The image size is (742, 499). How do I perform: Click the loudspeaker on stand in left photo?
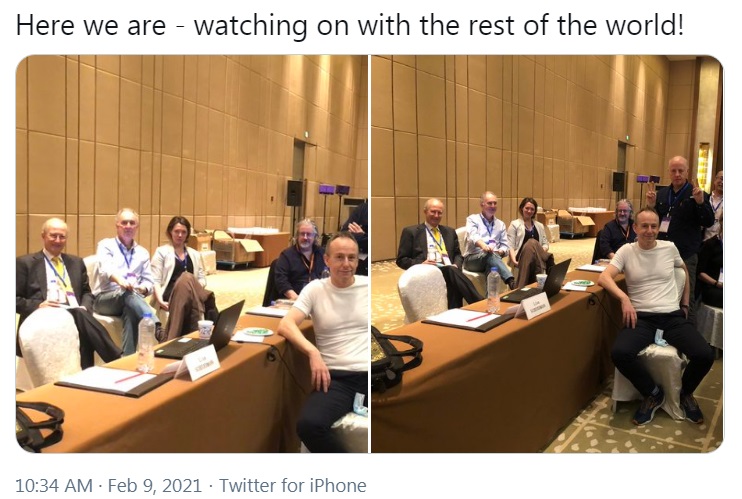tap(294, 193)
